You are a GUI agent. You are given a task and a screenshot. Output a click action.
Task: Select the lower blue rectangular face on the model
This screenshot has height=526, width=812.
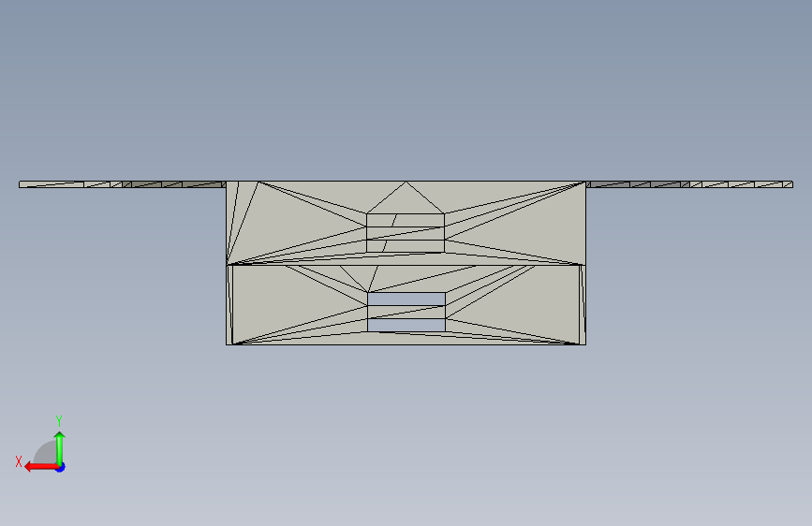click(x=406, y=325)
